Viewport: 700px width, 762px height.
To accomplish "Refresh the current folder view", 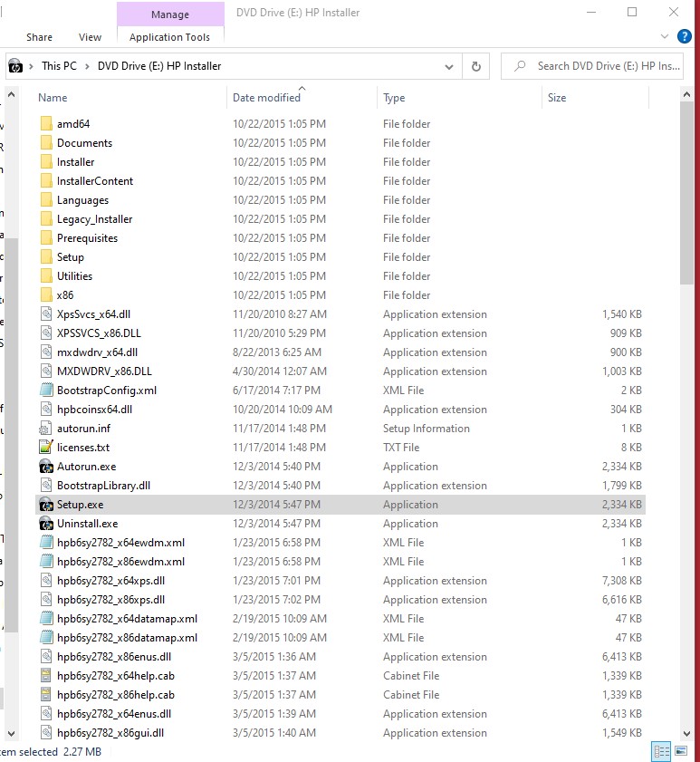I will 476,66.
